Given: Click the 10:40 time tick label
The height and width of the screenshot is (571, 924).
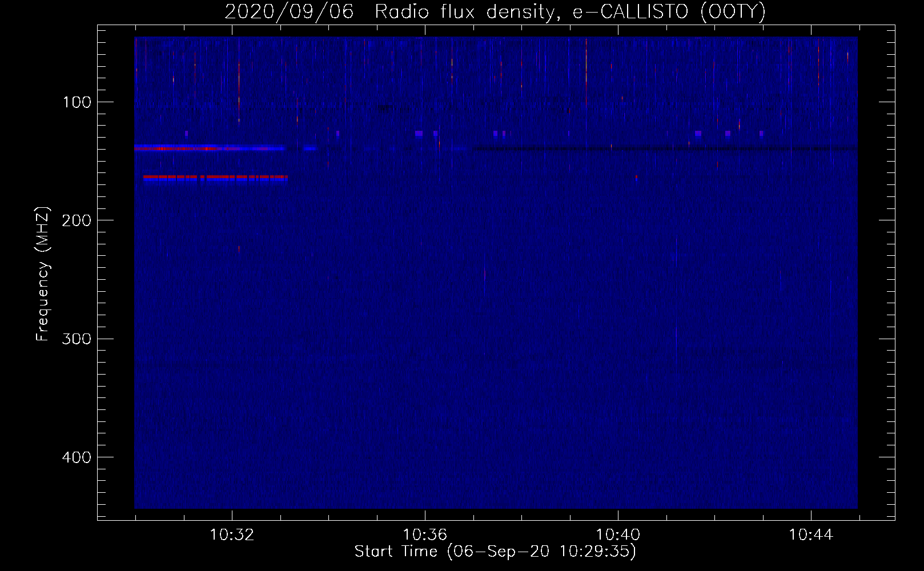Looking at the screenshot, I should [x=618, y=535].
